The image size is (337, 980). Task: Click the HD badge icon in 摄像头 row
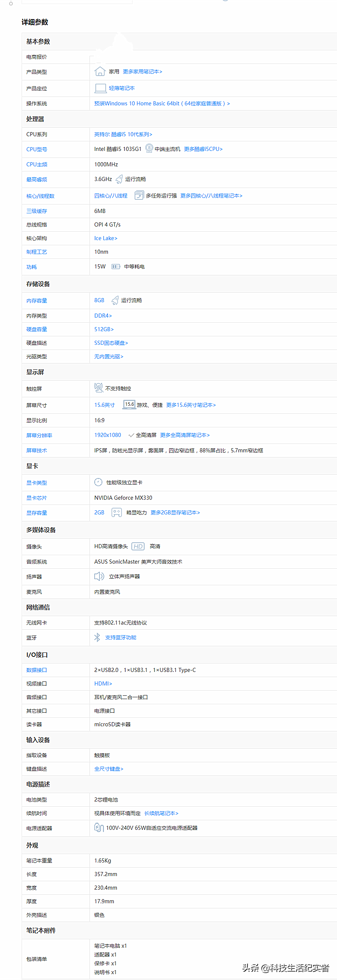pyautogui.click(x=138, y=546)
